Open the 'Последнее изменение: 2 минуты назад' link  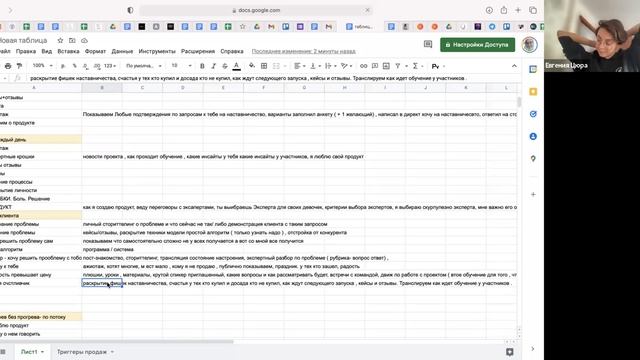(303, 51)
